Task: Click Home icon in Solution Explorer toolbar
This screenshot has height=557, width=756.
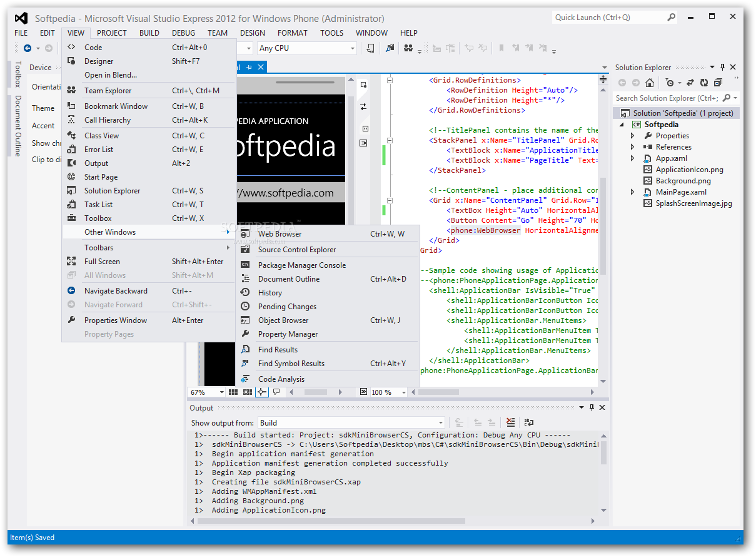Action: click(650, 83)
